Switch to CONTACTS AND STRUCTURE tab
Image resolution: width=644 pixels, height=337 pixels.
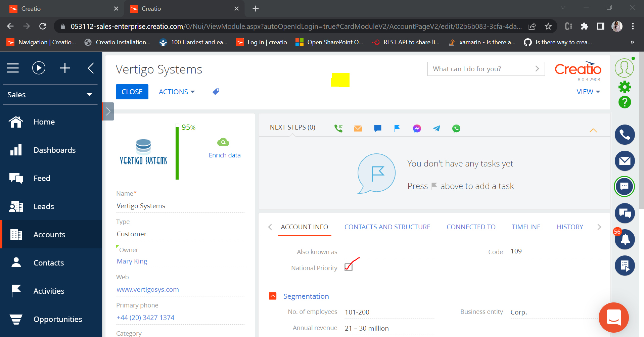pyautogui.click(x=387, y=227)
